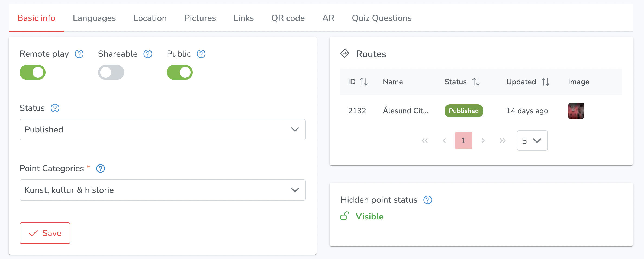Expand the Point Categories dropdown
This screenshot has height=259, width=644.
162,190
